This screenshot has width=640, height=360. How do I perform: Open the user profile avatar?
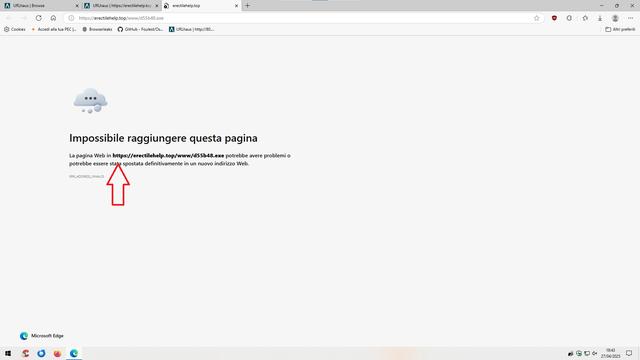point(615,18)
